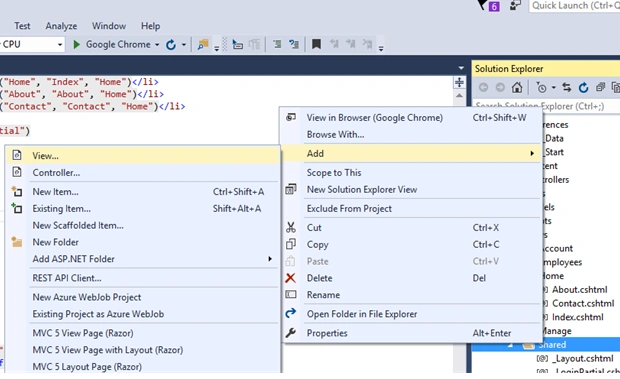Open the Test menu
Viewport: 620px width, 379px height.
point(22,26)
